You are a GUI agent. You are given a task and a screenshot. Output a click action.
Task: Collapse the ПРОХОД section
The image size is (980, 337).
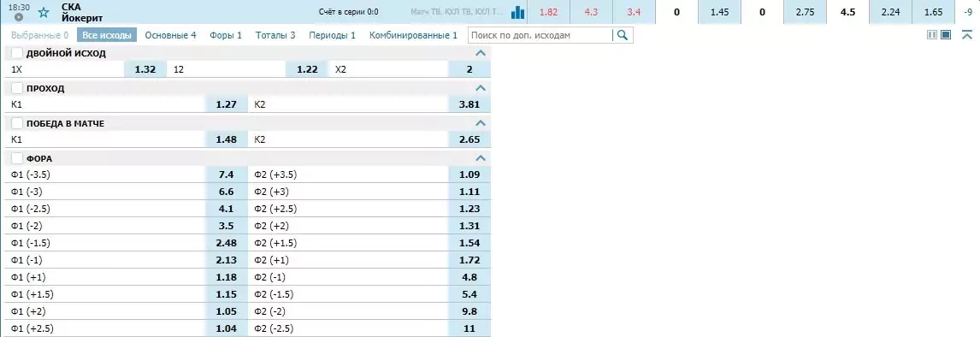(480, 88)
